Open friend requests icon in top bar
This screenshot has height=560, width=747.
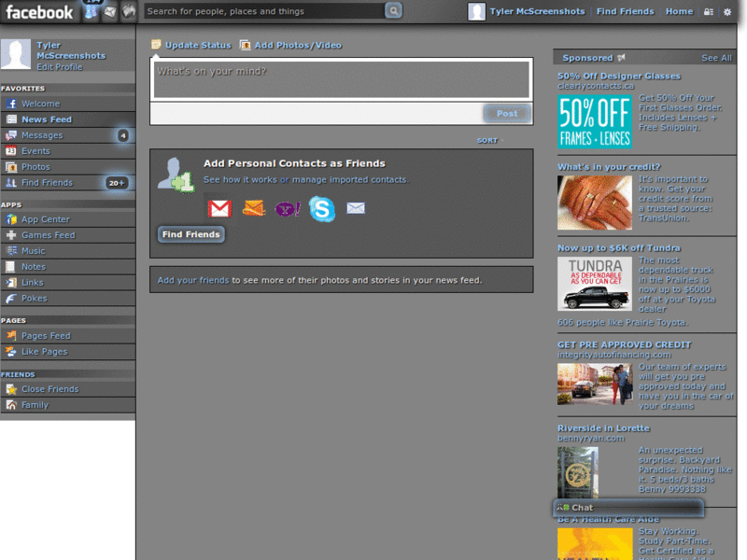(91, 12)
